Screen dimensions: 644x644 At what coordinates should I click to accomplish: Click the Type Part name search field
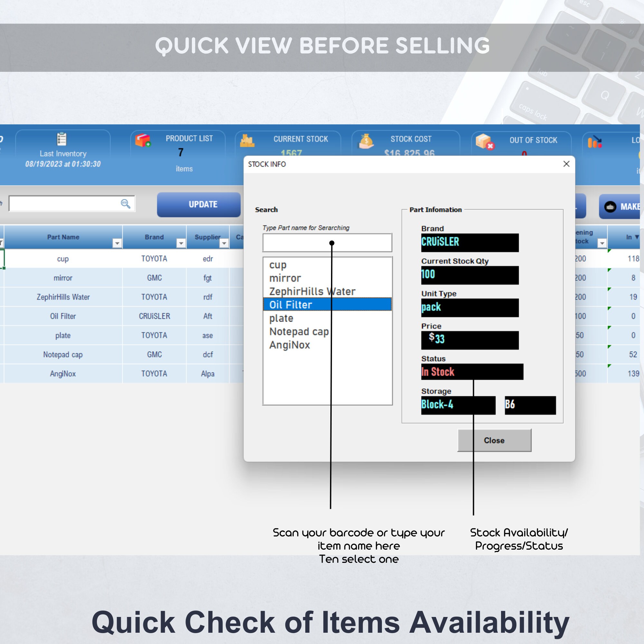tap(327, 243)
